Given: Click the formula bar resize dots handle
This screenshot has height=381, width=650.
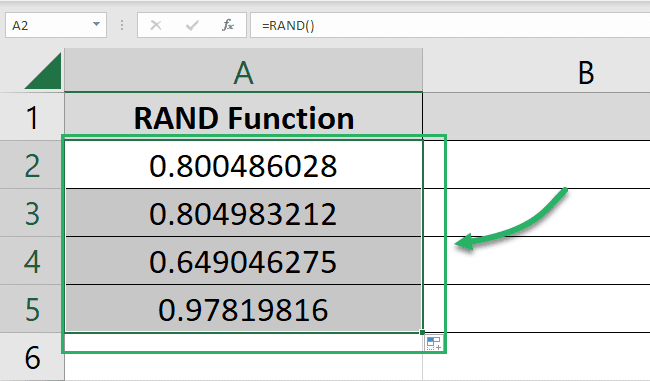Looking at the screenshot, I should (122, 26).
